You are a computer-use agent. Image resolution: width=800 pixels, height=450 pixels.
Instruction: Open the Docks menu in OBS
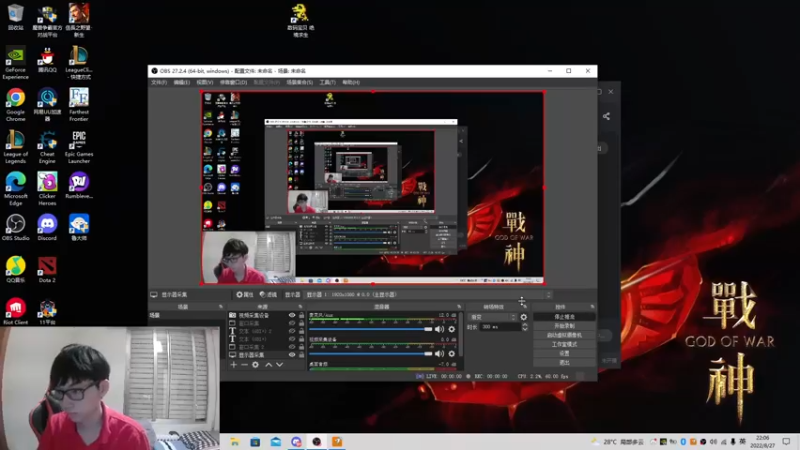[233, 82]
